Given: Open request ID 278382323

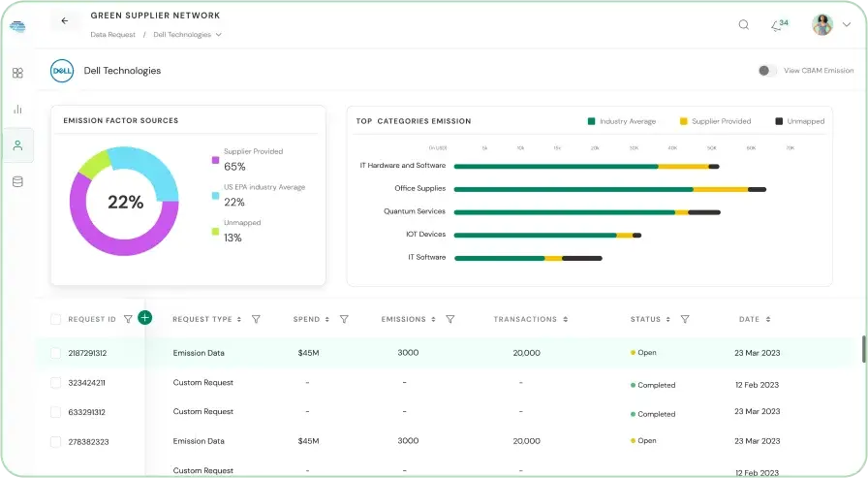Looking at the screenshot, I should (x=88, y=442).
